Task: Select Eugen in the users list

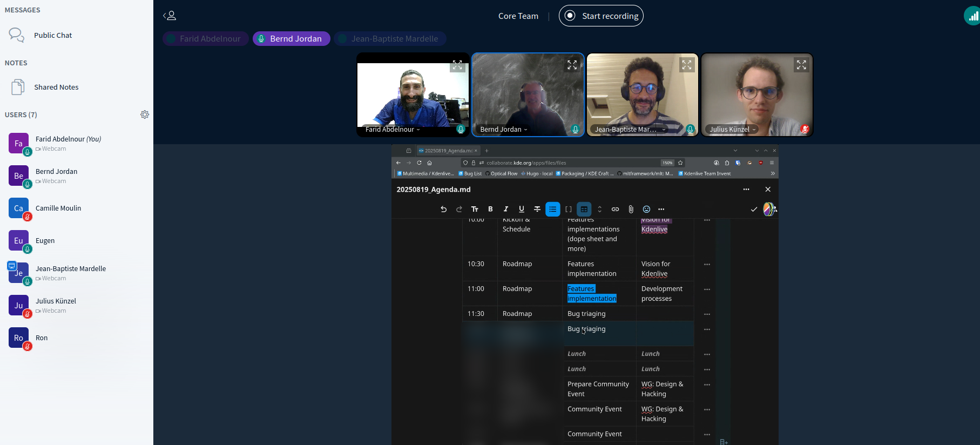Action: [45, 241]
